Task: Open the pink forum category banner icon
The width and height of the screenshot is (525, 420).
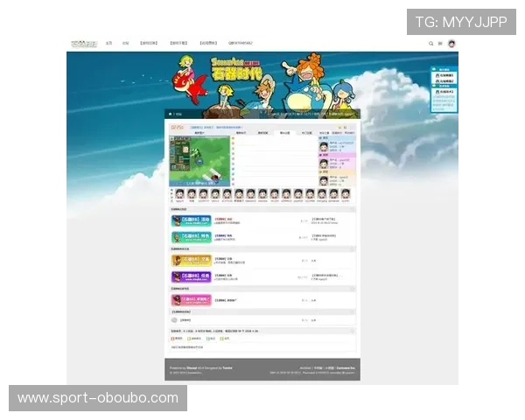Action: pos(191,299)
